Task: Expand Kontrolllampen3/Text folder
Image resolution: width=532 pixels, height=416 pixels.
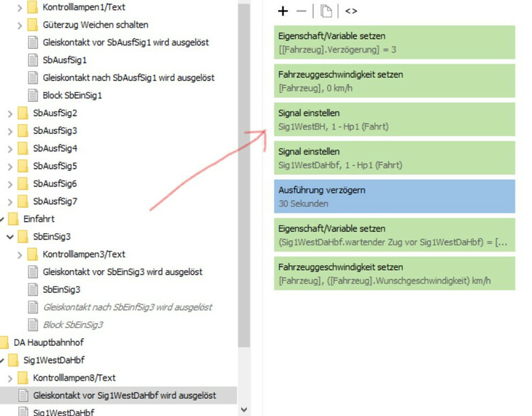Action: [20, 254]
